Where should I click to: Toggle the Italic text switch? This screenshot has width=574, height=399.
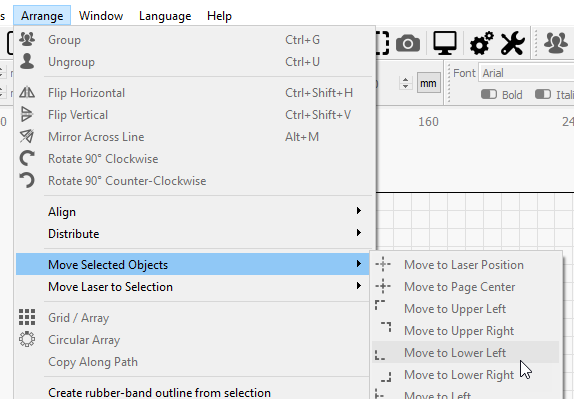543,94
